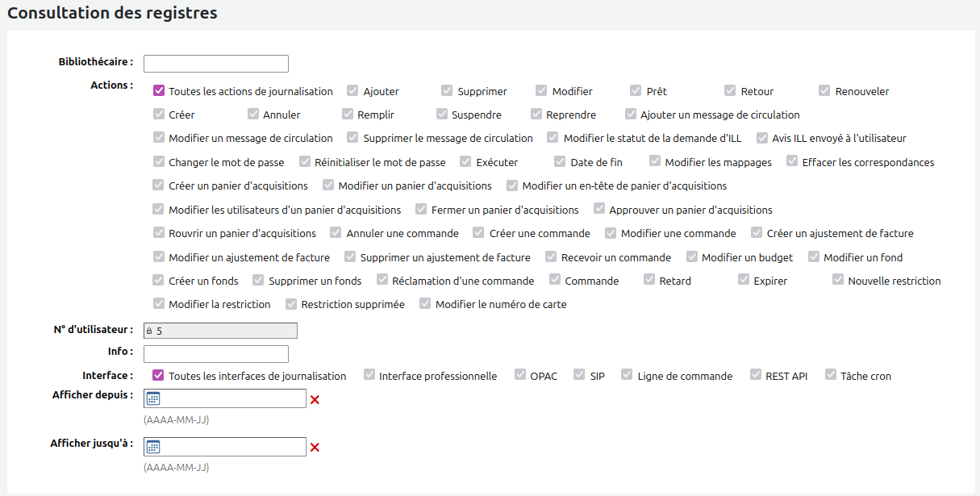Toggle the Date de fin checkbox

561,162
